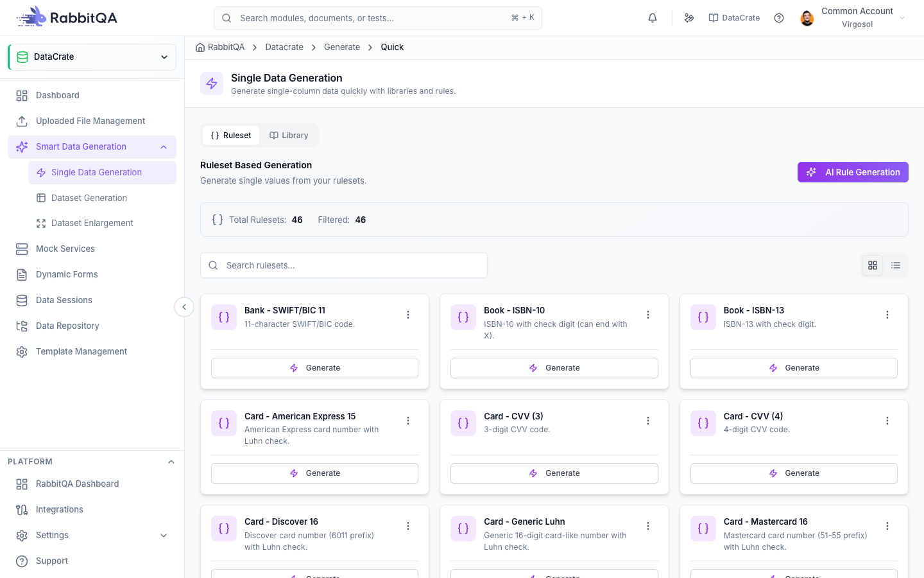Open options menu for Card - American Express 15
This screenshot has height=578, width=924.
408,421
